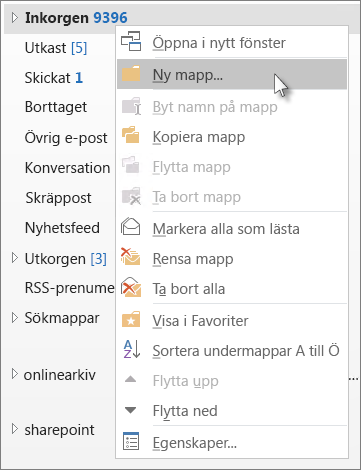
Task: Expand the Utkorgen folder triangle
Action: (x=14, y=258)
